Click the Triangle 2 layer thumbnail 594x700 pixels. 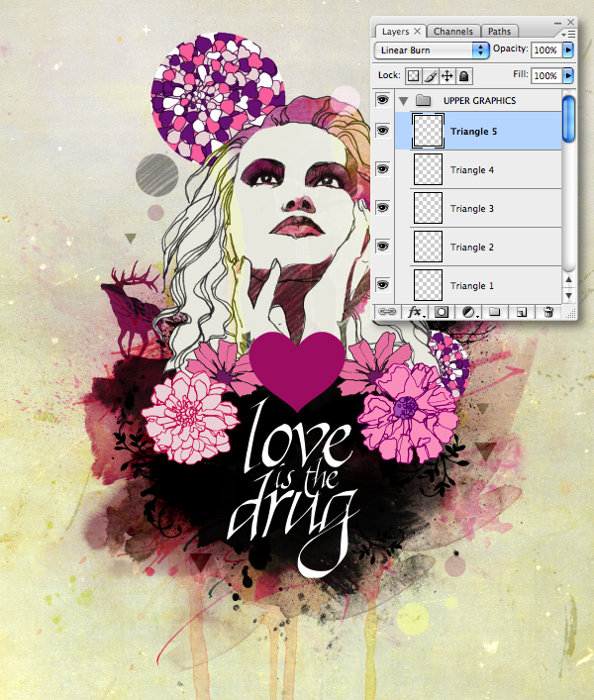(x=428, y=247)
